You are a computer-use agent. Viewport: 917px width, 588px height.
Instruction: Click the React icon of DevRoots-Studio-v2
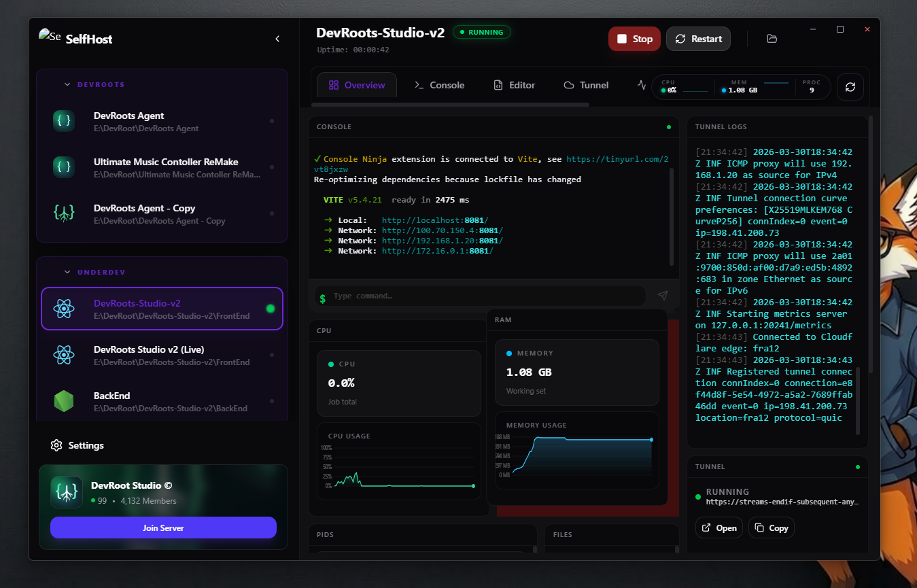click(x=64, y=309)
